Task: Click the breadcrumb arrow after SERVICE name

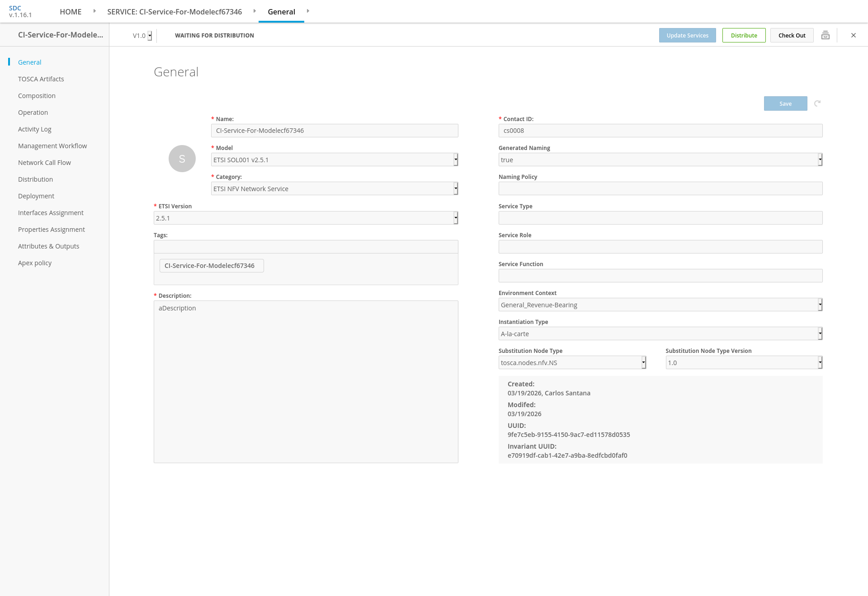Action: pos(255,11)
